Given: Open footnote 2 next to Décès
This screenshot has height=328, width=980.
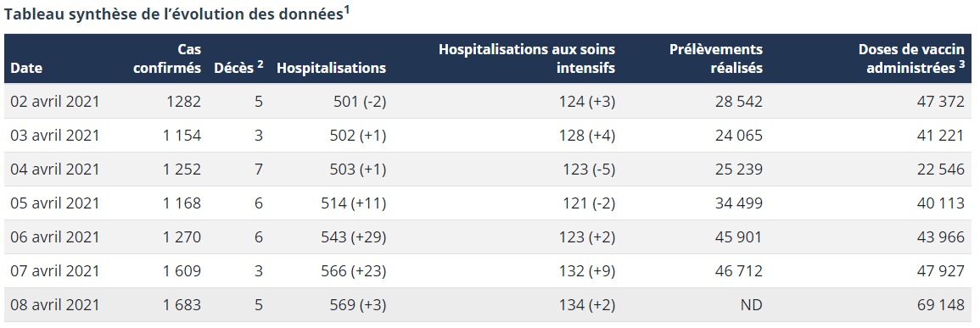Looking at the screenshot, I should click(x=260, y=63).
